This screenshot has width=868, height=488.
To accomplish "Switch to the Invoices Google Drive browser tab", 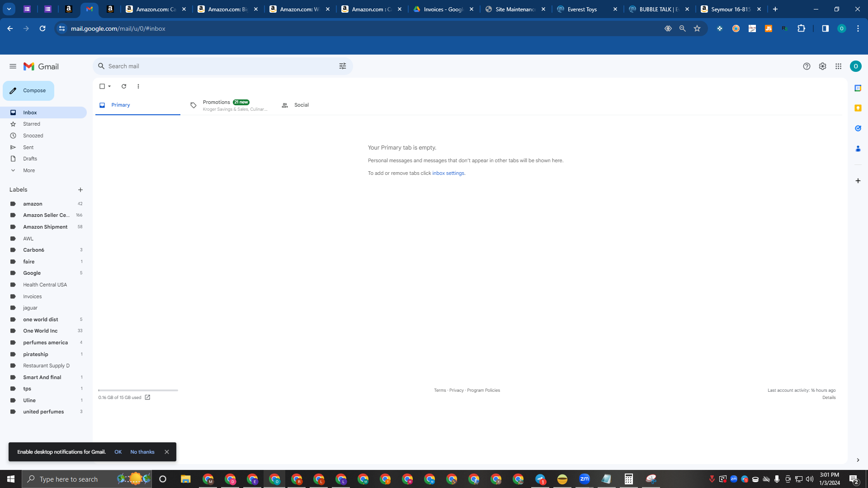I will (x=443, y=9).
